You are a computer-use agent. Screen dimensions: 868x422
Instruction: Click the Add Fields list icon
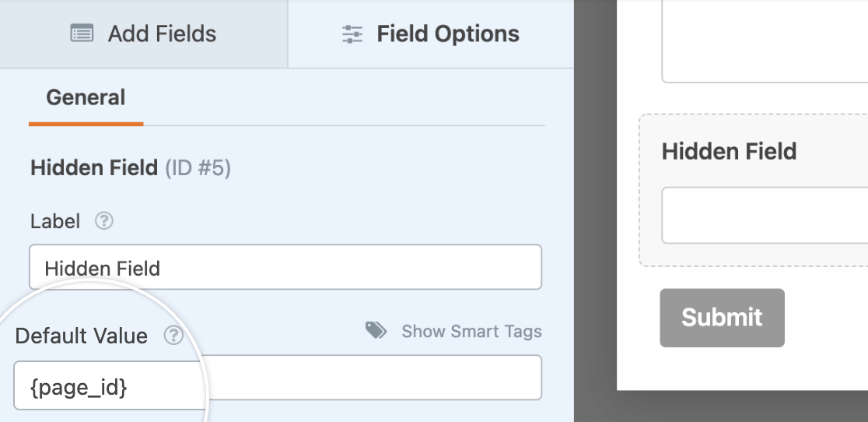pyautogui.click(x=82, y=34)
